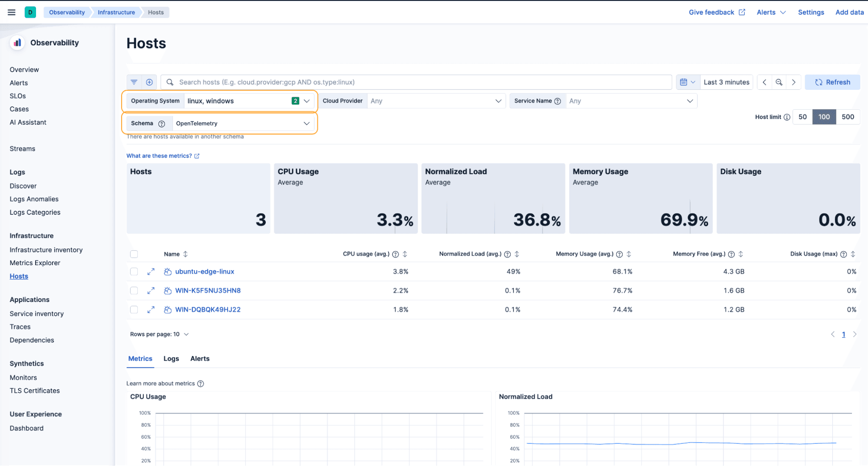Open the filter options icon beside search

134,82
